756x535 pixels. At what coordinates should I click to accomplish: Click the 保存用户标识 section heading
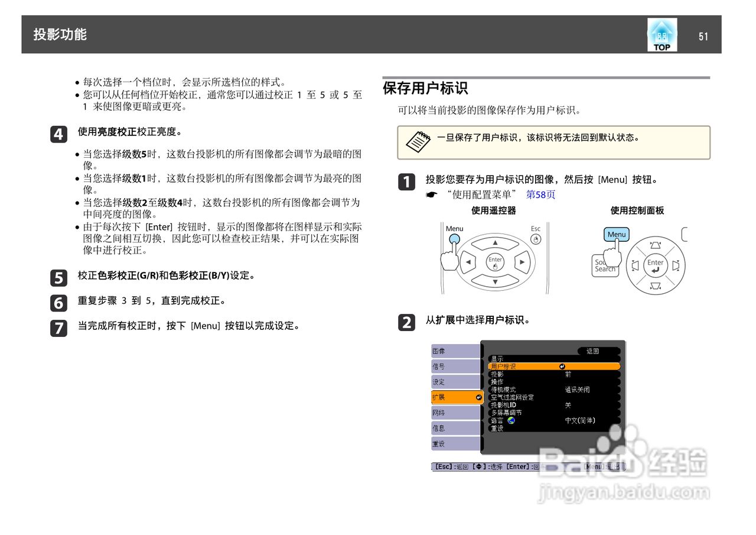click(x=425, y=89)
